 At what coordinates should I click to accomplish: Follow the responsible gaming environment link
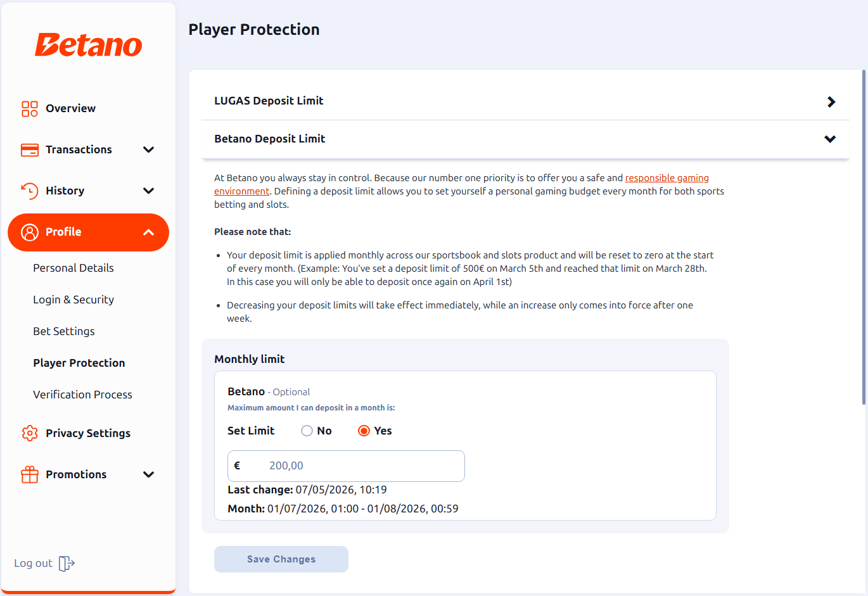point(667,178)
